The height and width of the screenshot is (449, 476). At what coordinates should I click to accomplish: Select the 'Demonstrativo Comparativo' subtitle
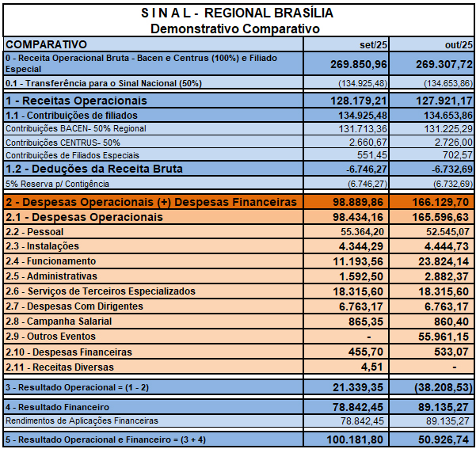click(x=235, y=29)
